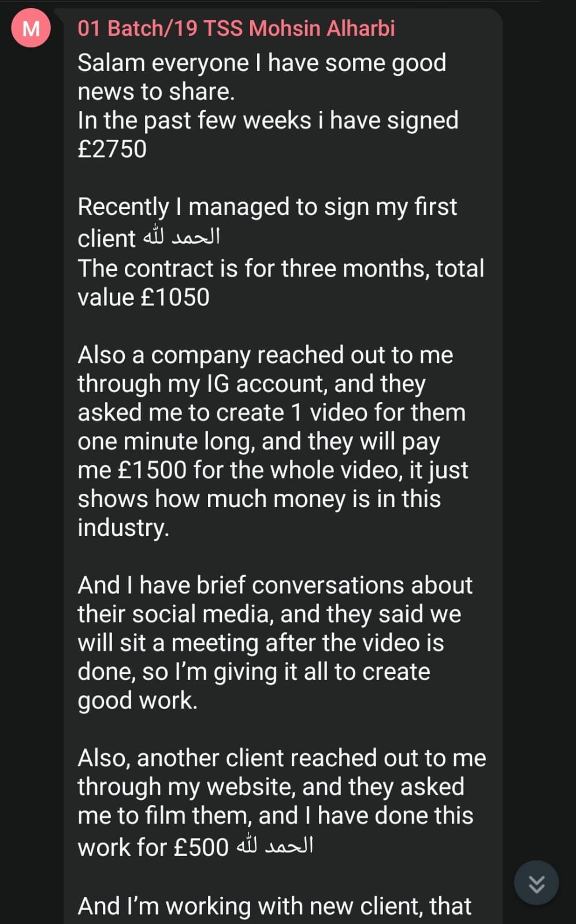Tap the 'work for £500' text
This screenshot has width=576, height=924.
coord(153,847)
